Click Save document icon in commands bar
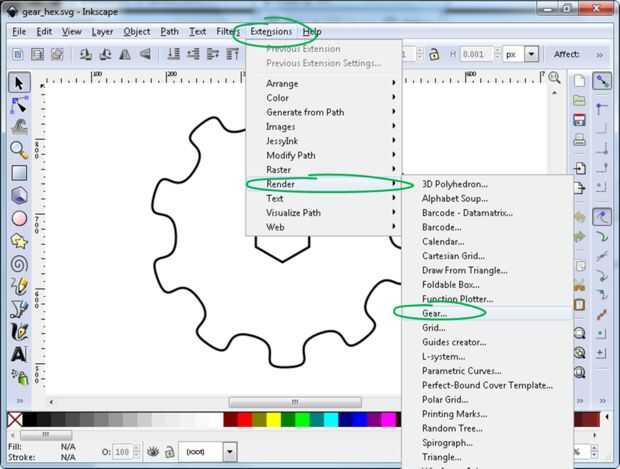 (579, 120)
